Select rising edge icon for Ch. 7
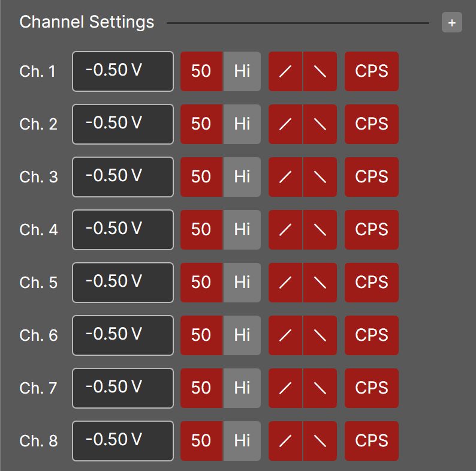The width and height of the screenshot is (476, 471). click(285, 388)
